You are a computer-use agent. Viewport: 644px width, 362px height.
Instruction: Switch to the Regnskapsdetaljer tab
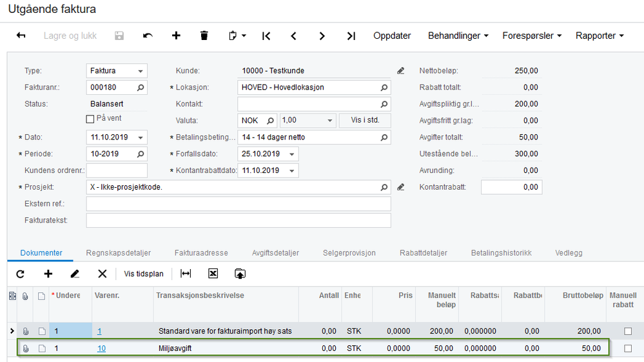pyautogui.click(x=118, y=253)
